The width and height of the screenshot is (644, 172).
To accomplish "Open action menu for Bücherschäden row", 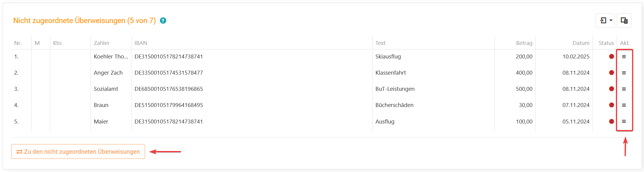I will tap(624, 105).
